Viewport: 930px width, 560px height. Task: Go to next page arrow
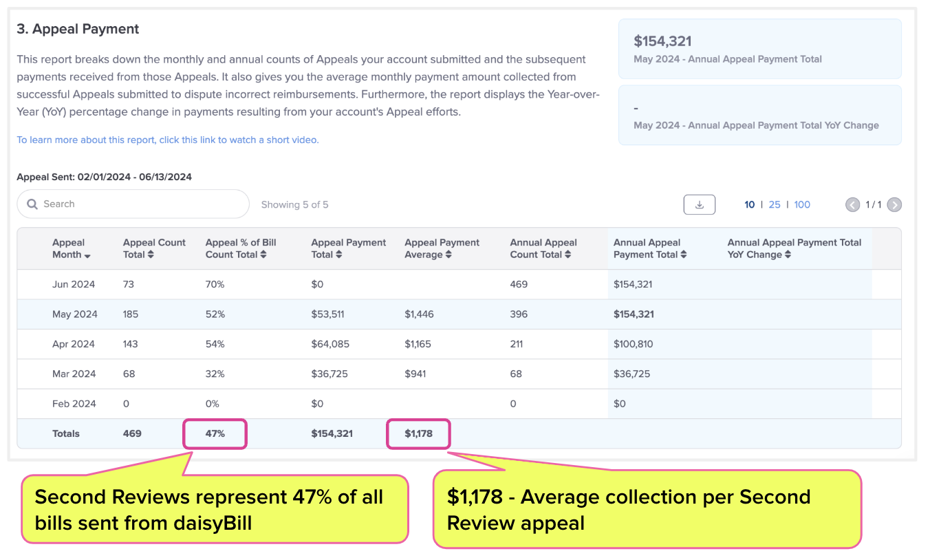[894, 204]
